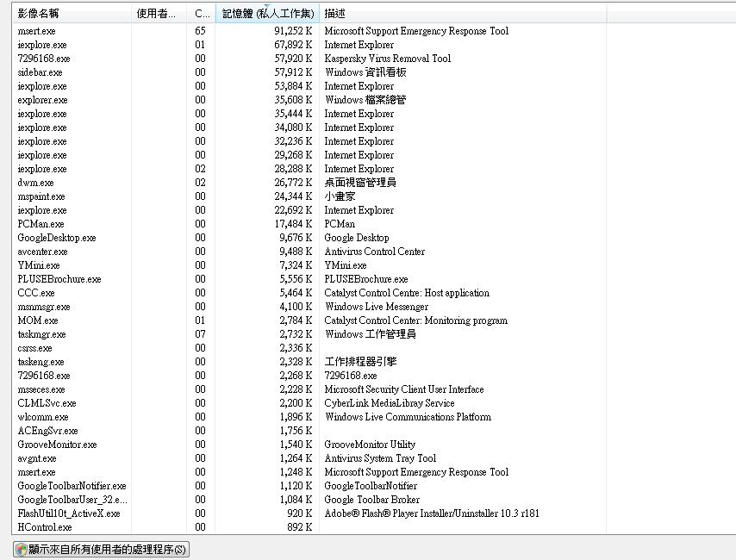Select the sidebar.exe process row
The image size is (736, 560).
coord(309,72)
